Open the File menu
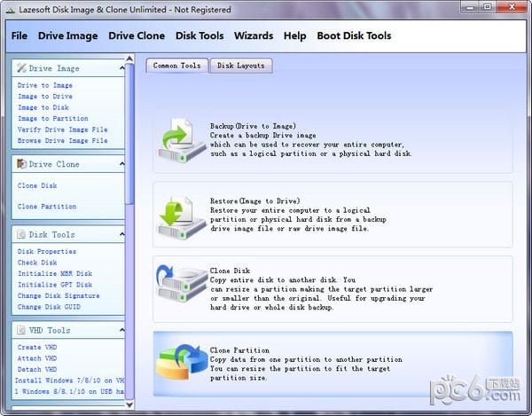The width and height of the screenshot is (532, 416). [20, 35]
